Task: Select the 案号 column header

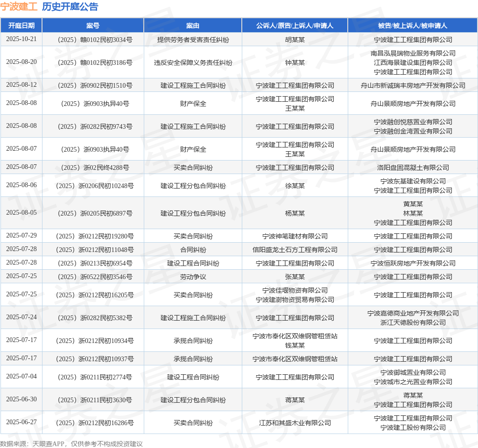Action: point(93,26)
